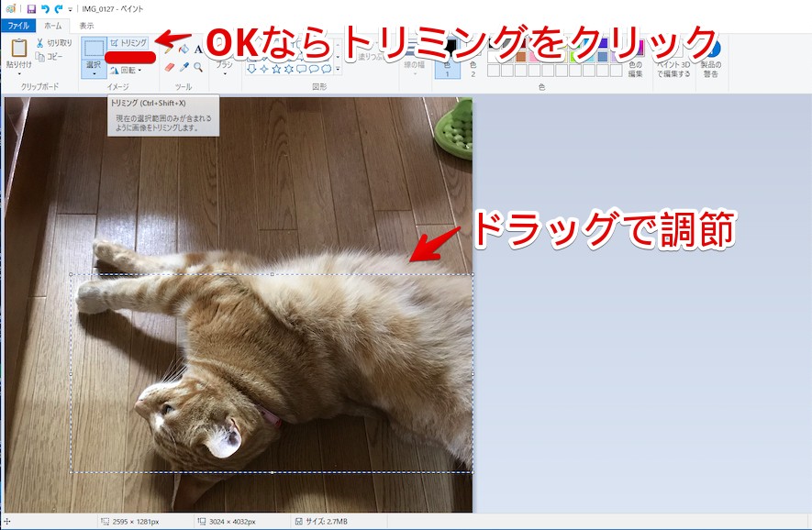The image size is (812, 530).
Task: Select the Color picker eyedropper tool
Action: [x=184, y=67]
